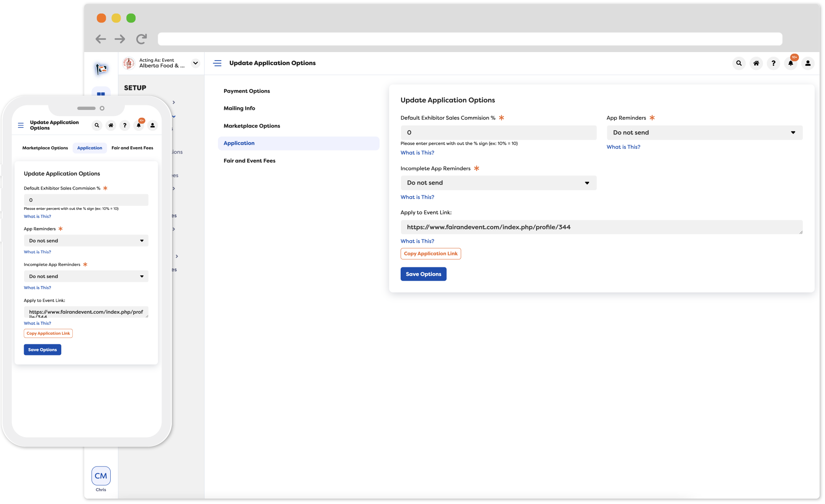Viewport: 825px width, 504px height.
Task: Open Chris CM user avatar
Action: (x=101, y=476)
